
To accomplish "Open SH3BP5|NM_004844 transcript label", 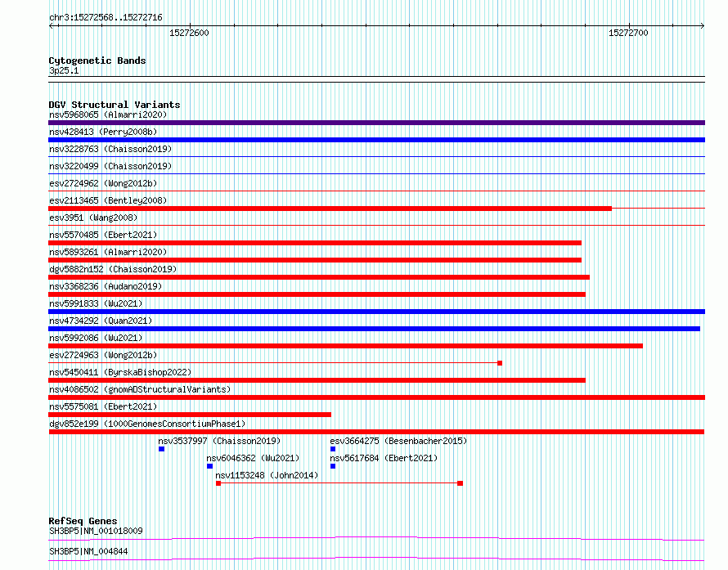I will (88, 551).
